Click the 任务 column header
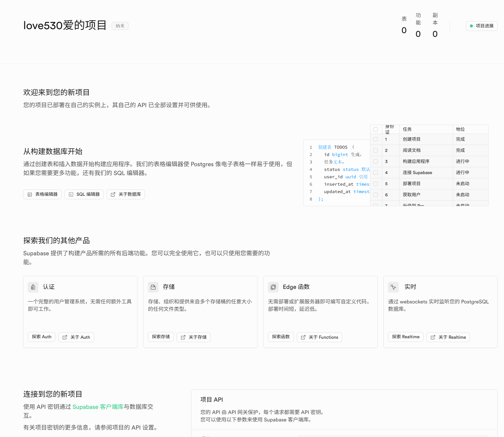 407,129
